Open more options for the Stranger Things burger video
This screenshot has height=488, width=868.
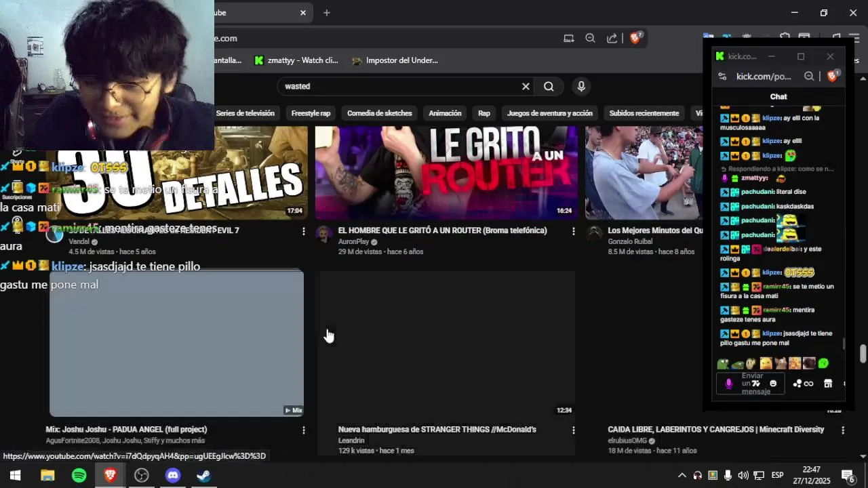click(574, 430)
